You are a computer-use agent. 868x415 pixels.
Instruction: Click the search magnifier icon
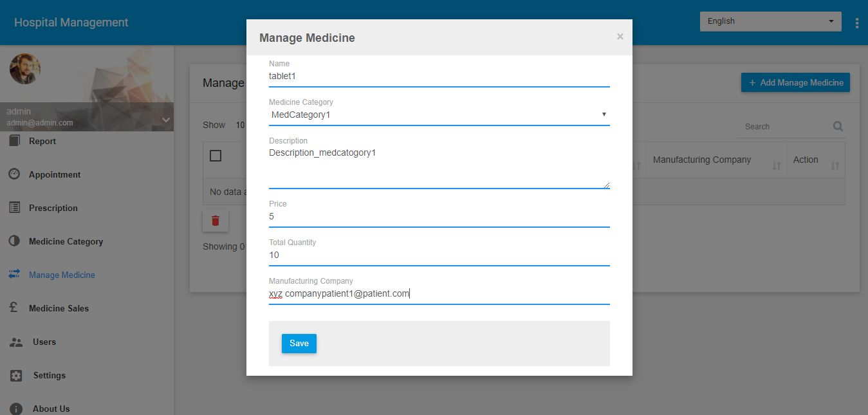[838, 126]
